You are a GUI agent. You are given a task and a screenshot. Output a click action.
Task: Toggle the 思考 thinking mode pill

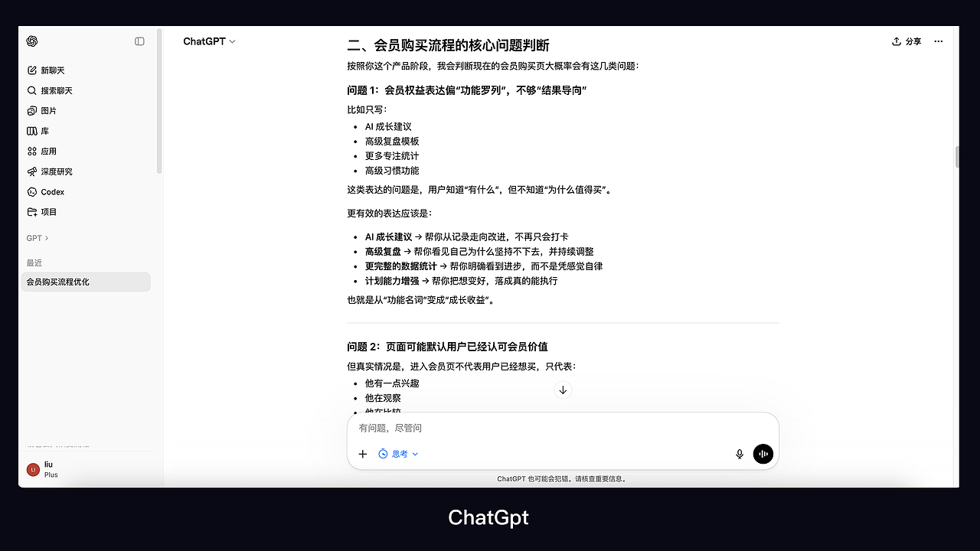(394, 454)
